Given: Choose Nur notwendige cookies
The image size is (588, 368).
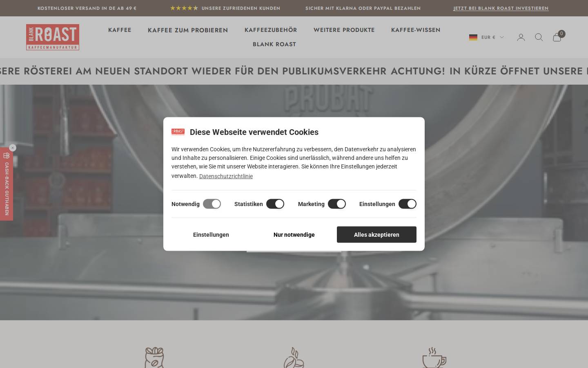Looking at the screenshot, I should click(x=294, y=235).
